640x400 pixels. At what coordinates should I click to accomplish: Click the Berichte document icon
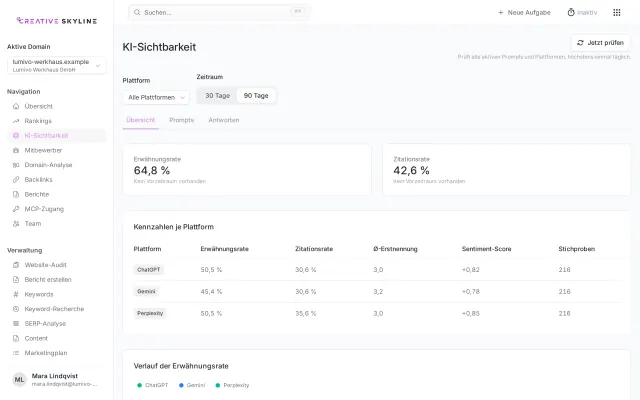(16, 194)
